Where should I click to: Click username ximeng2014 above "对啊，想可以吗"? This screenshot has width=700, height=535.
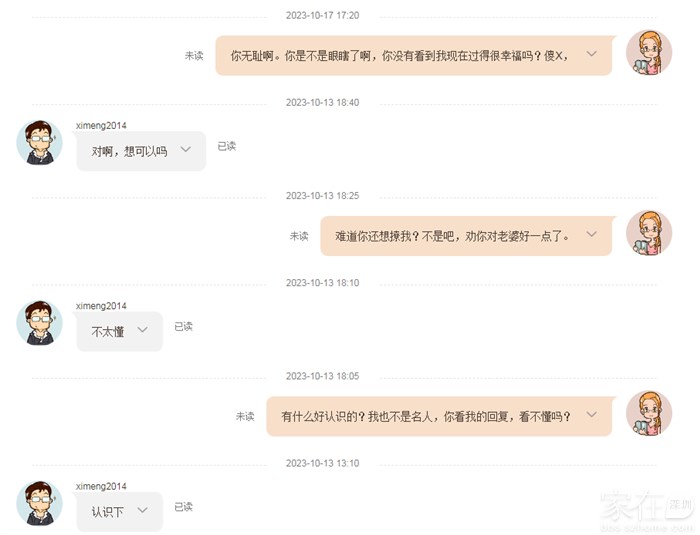(101, 126)
